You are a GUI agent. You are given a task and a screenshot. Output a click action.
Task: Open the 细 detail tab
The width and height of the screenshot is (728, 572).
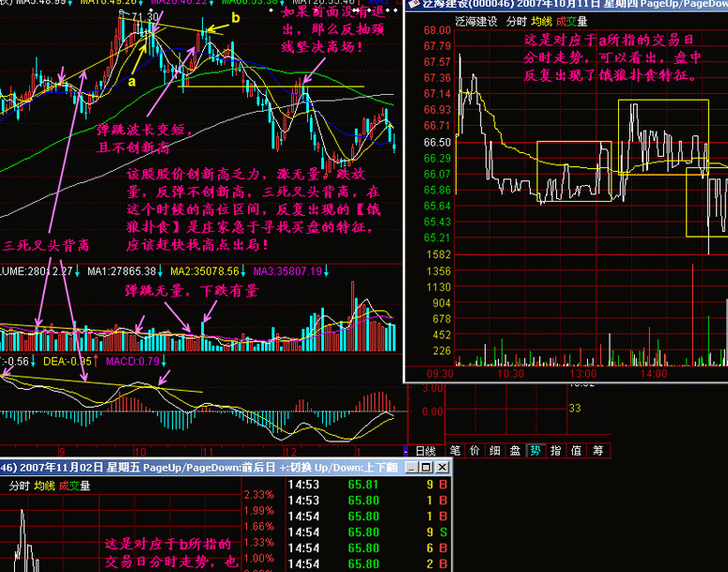pos(495,451)
